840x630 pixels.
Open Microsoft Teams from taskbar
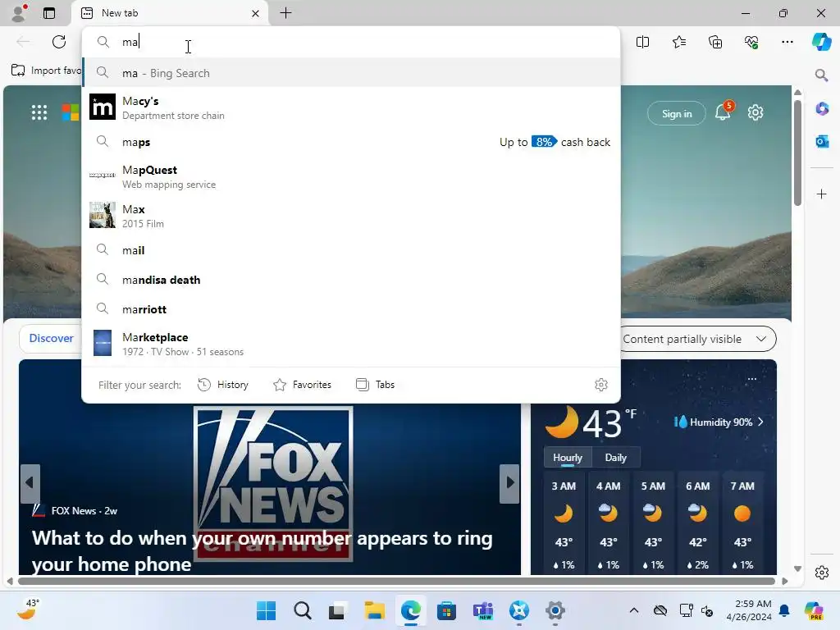point(482,610)
